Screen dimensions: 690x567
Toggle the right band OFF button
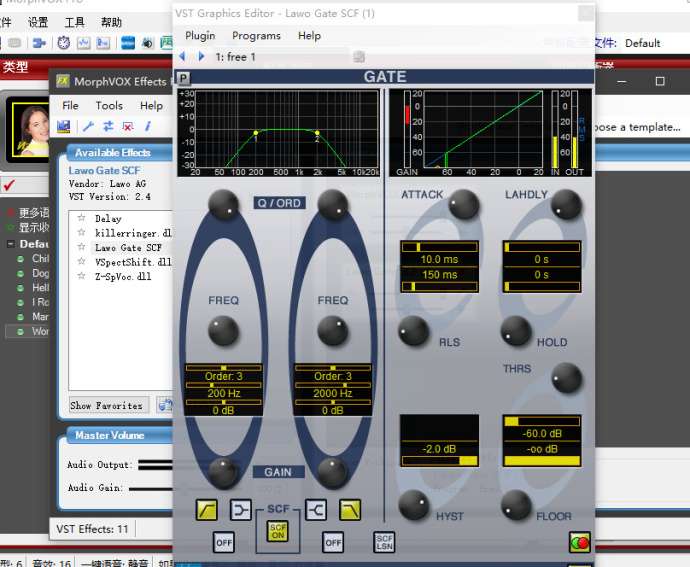333,542
